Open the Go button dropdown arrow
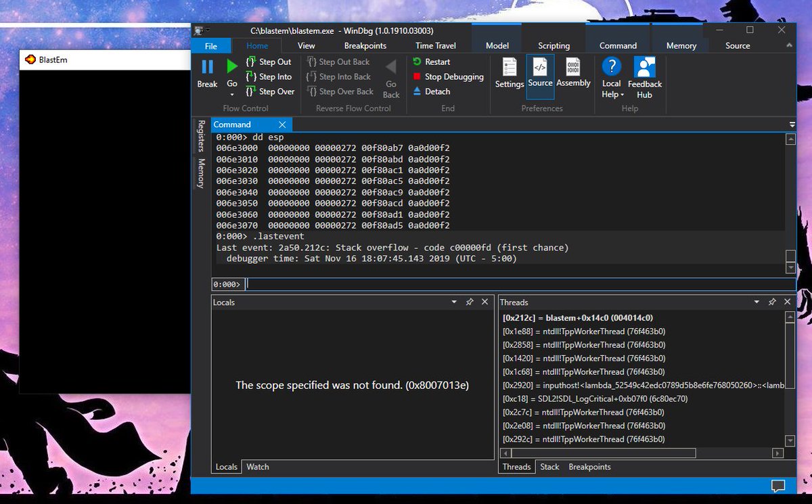The height and width of the screenshot is (504, 812). point(232,95)
